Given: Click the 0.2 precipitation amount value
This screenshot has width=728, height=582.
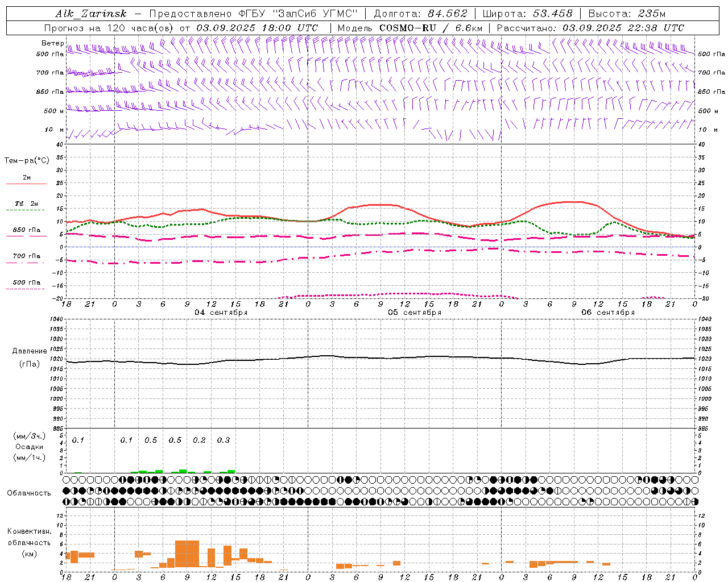Looking at the screenshot, I should [x=199, y=440].
